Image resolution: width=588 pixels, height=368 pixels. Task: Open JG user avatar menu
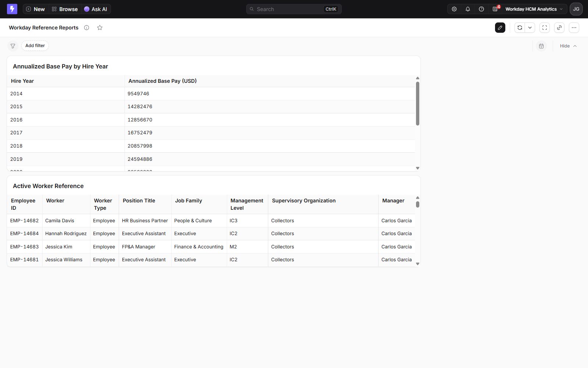tap(576, 9)
